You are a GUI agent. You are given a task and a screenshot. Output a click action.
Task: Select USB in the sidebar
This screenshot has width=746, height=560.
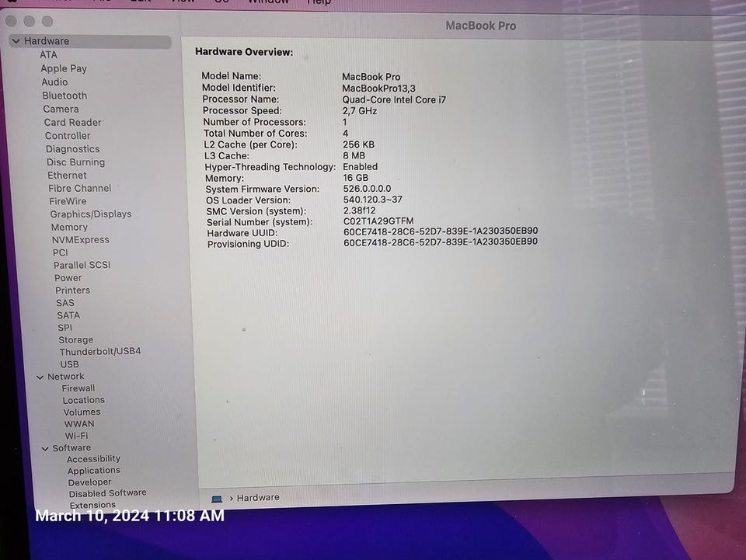pyautogui.click(x=69, y=364)
